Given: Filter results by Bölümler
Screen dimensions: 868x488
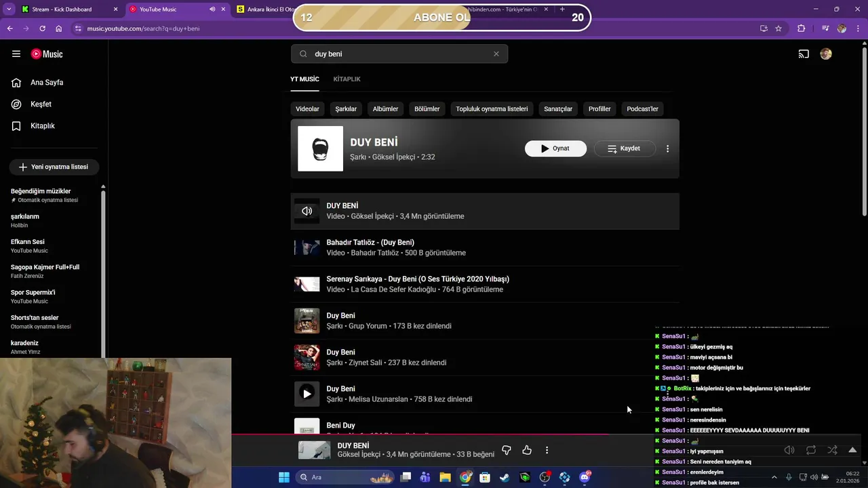Looking at the screenshot, I should point(427,108).
